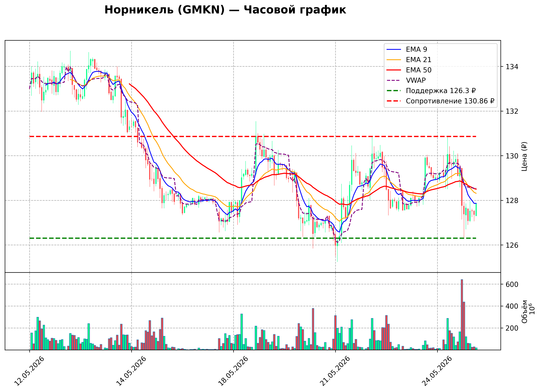Image resolution: width=541 pixels, height=392 pixels.
Task: Click the 14.05.2026 date label
Action: (131, 371)
